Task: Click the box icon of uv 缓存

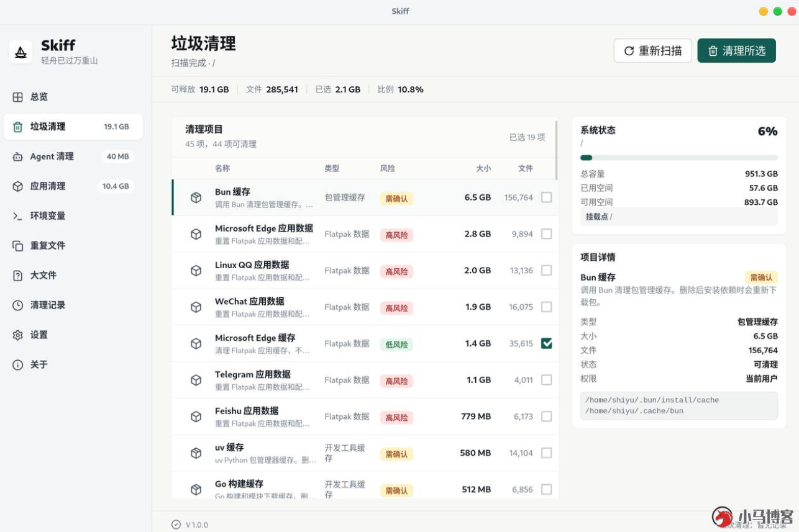Action: pos(196,453)
